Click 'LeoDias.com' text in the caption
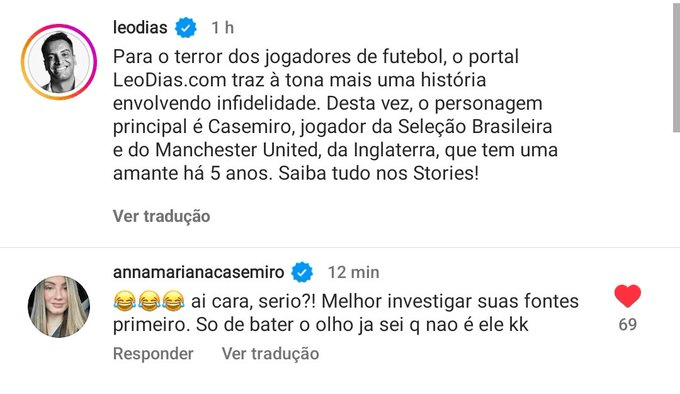 [170, 80]
